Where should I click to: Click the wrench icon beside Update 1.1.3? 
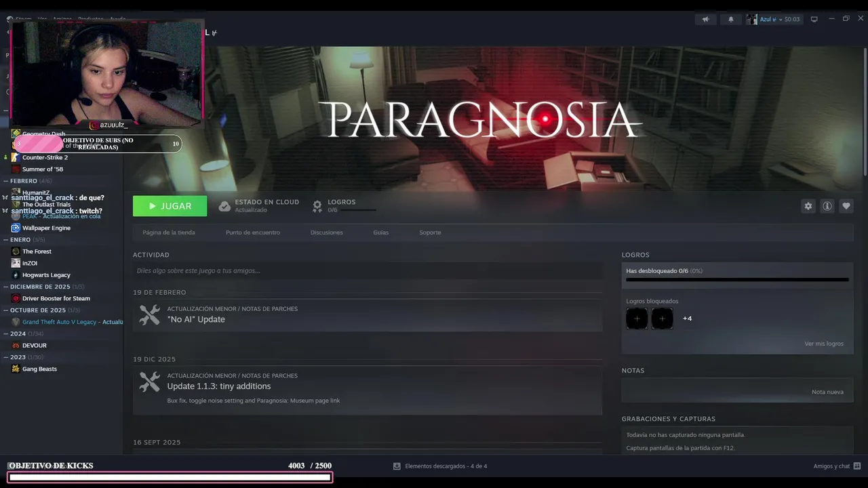[149, 382]
